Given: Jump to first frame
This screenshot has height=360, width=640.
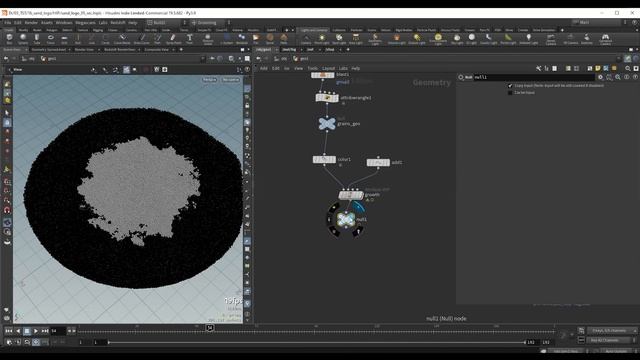Looking at the screenshot, I should pyautogui.click(x=9, y=331).
